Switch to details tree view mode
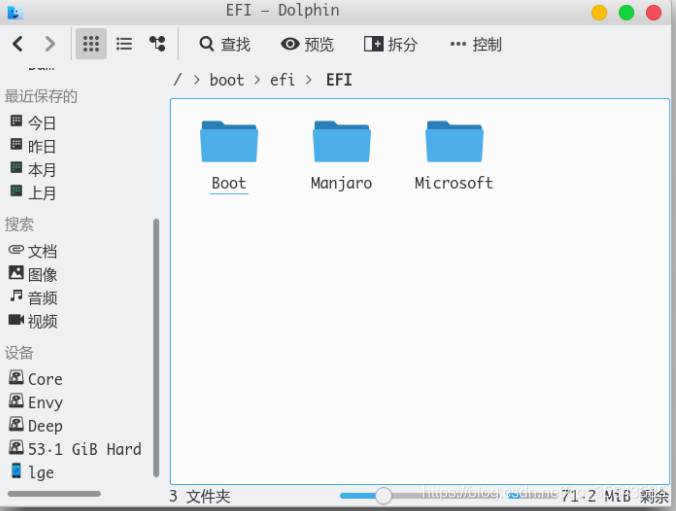This screenshot has width=676, height=511. pyautogui.click(x=157, y=44)
